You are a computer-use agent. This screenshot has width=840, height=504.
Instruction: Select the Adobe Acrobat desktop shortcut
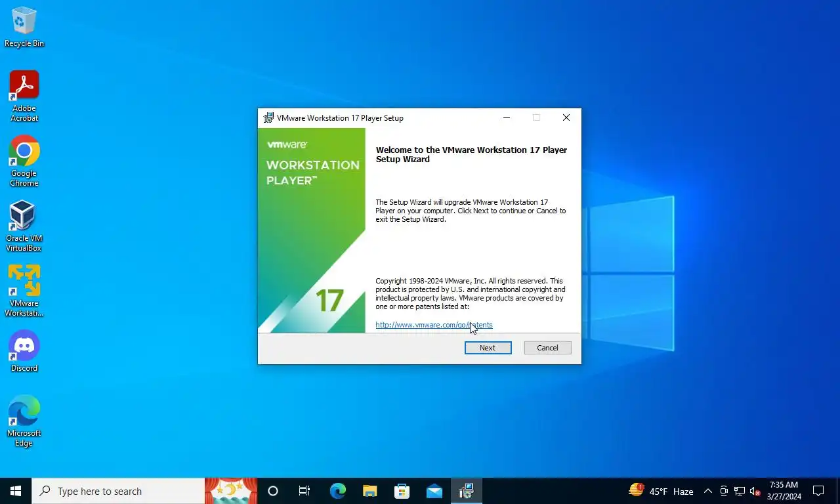click(x=24, y=96)
